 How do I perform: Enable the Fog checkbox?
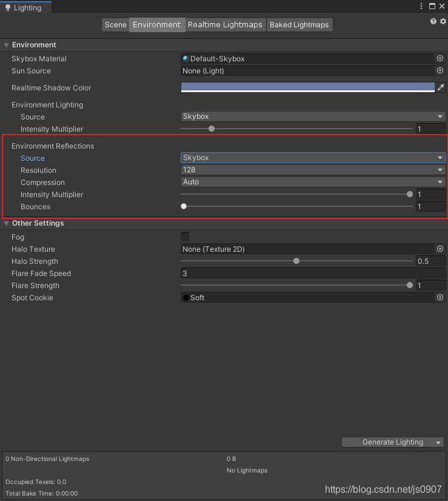click(185, 237)
